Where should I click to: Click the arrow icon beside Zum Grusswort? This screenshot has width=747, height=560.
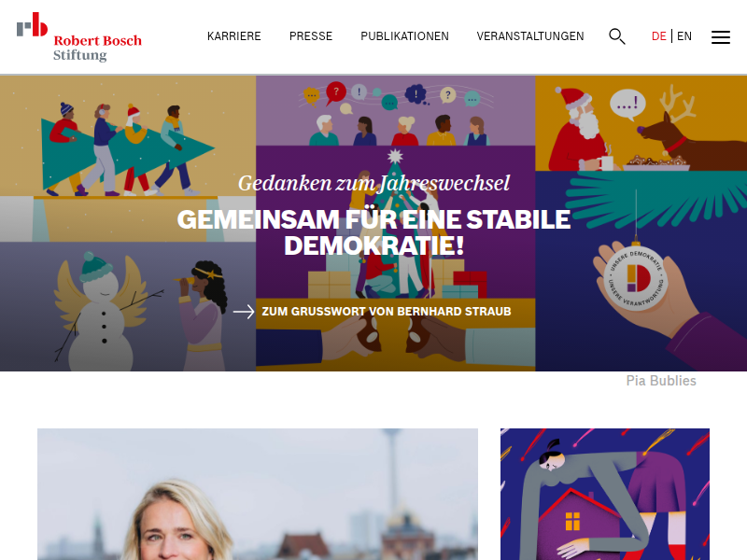pyautogui.click(x=244, y=312)
